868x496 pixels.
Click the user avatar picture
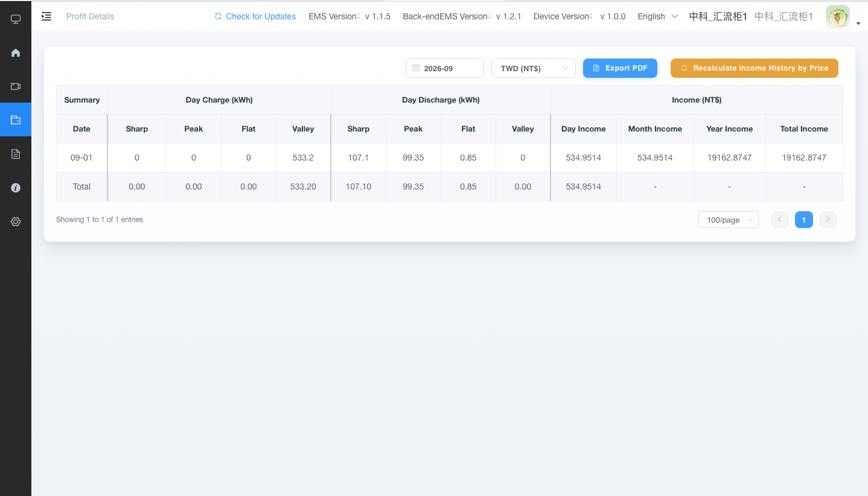(837, 17)
